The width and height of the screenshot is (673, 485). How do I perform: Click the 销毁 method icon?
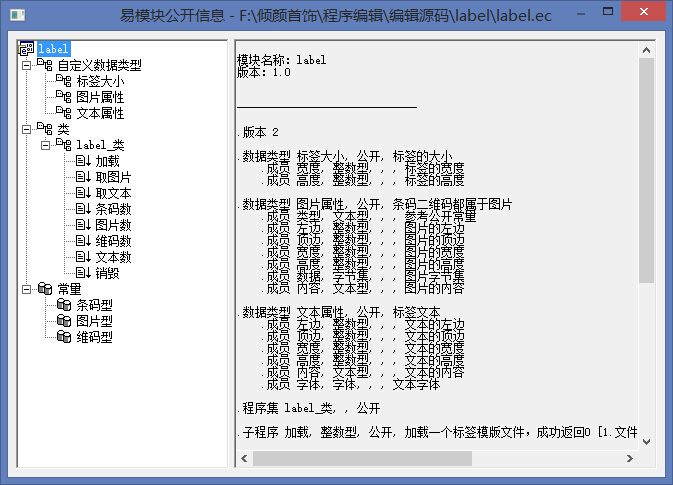point(83,273)
